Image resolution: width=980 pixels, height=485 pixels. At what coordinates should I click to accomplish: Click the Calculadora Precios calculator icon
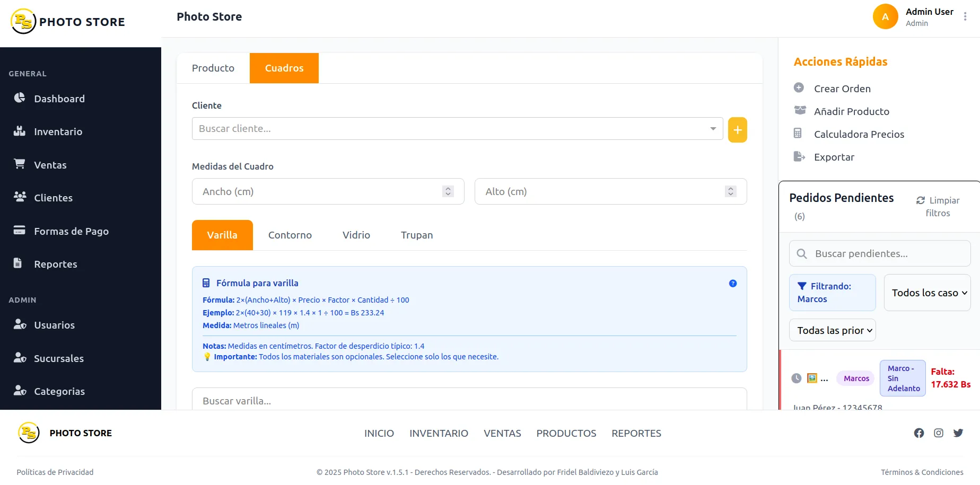(x=798, y=134)
